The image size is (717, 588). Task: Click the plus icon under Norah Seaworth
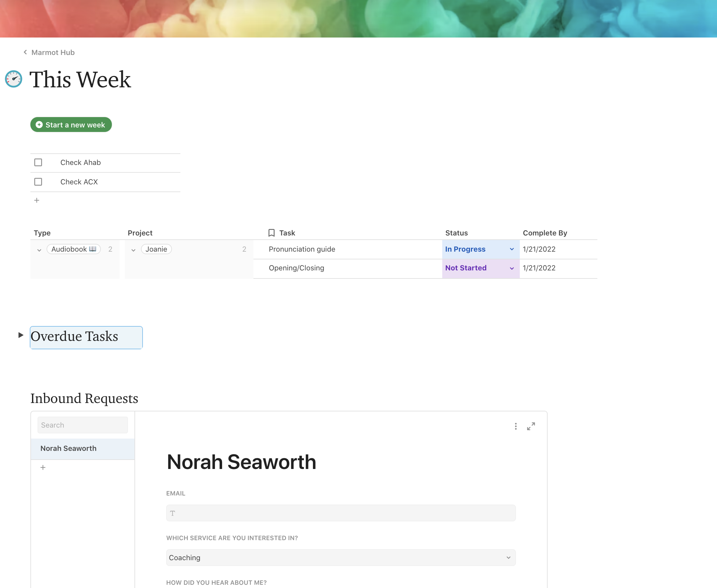click(x=43, y=467)
